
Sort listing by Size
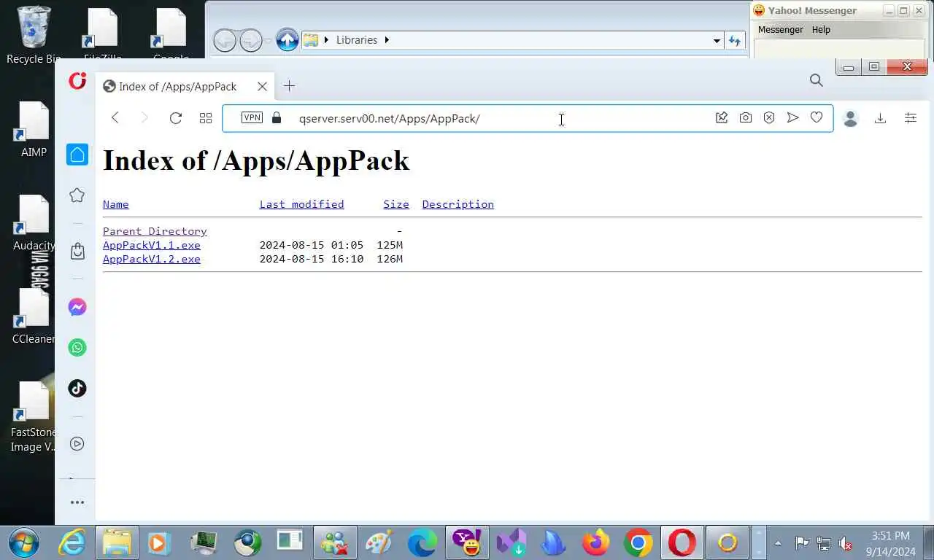tap(396, 204)
